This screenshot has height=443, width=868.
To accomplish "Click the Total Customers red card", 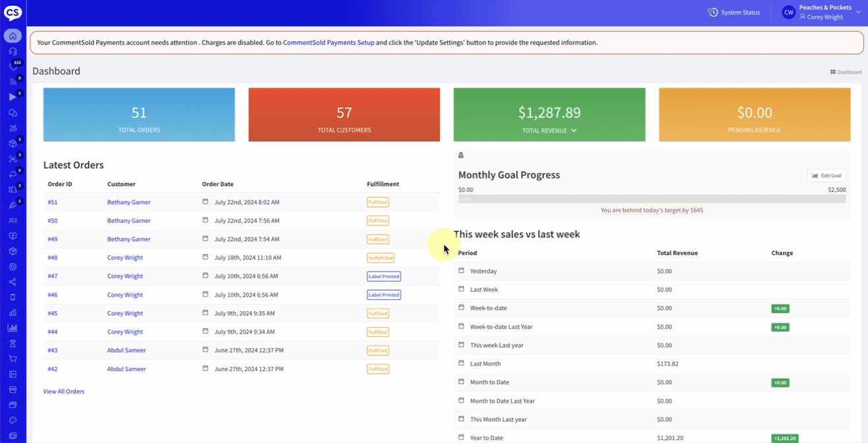I will (344, 115).
